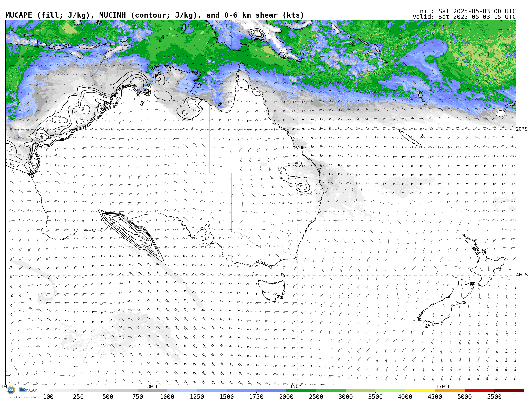The width and height of the screenshot is (532, 400).
Task: Pick the orange 4500–5000 colorbar segment
Action: pos(449,391)
